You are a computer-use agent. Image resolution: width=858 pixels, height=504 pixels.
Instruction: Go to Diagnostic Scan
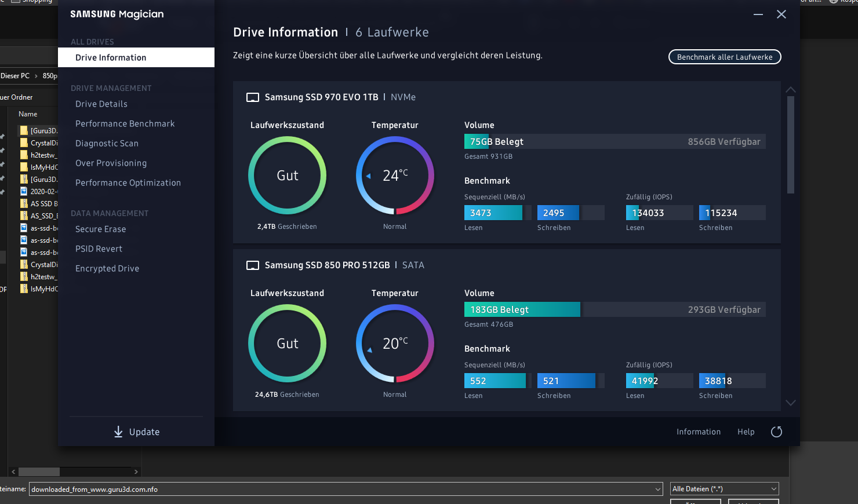(x=107, y=144)
